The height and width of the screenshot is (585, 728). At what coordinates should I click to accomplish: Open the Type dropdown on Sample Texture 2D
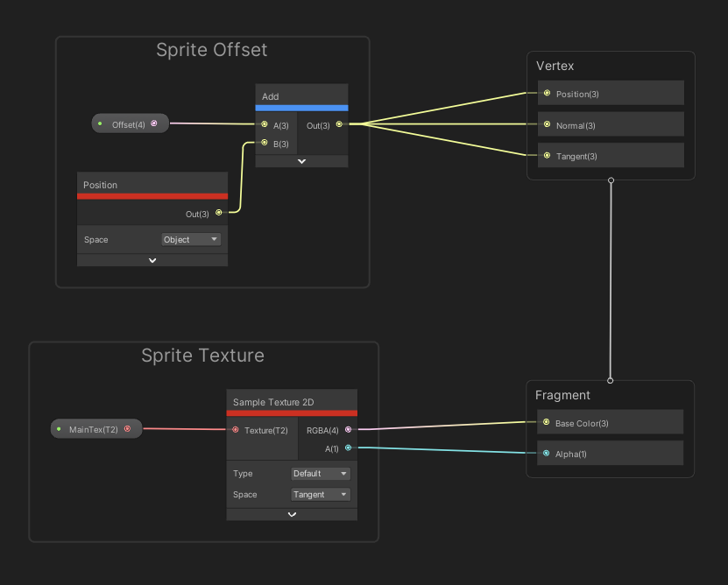click(x=320, y=473)
